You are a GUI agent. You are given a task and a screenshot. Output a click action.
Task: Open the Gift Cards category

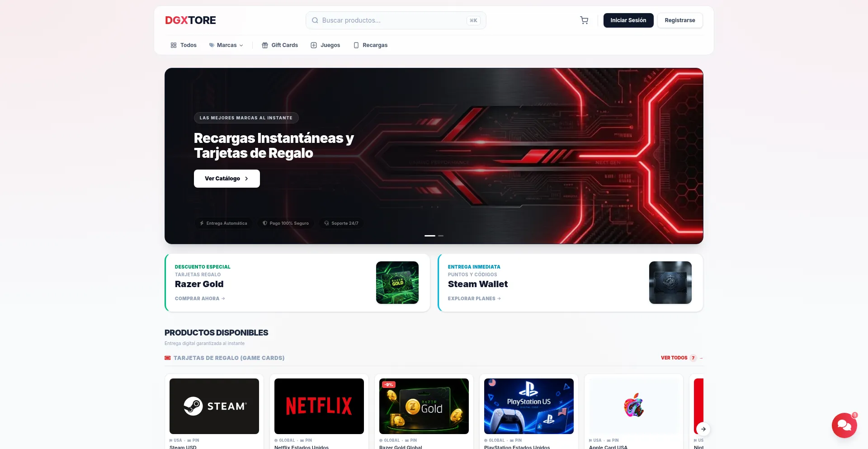point(280,45)
